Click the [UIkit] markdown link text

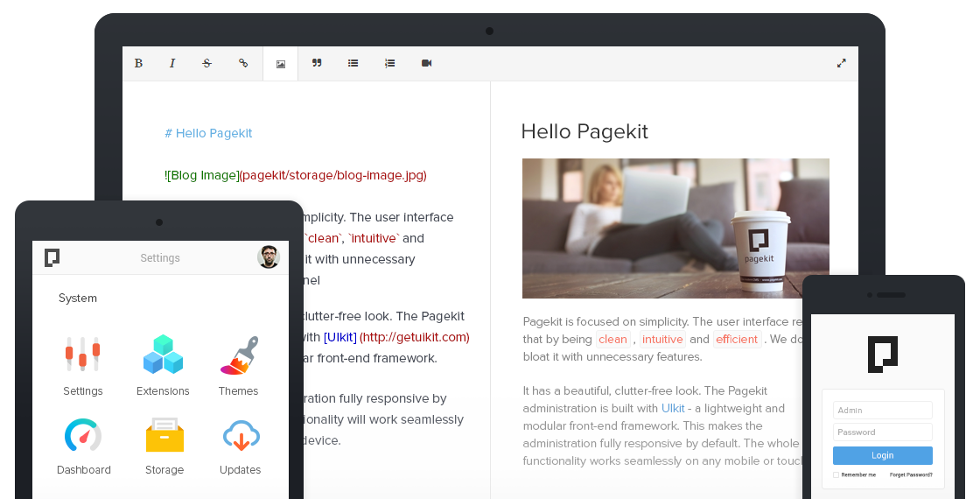click(x=340, y=337)
